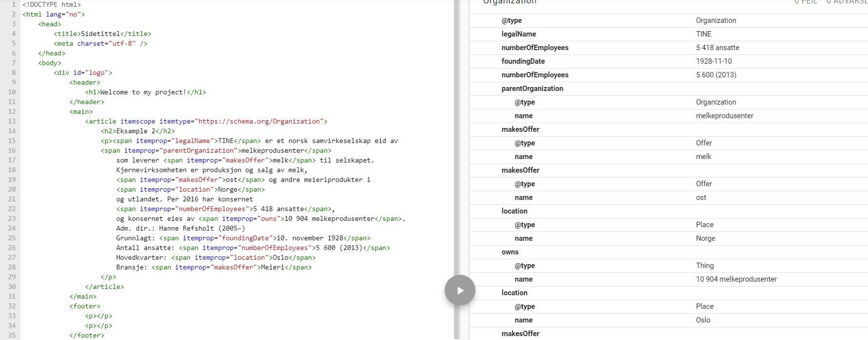868x340 pixels.
Task: Click the <div id="logo"> code line
Action: (x=83, y=72)
